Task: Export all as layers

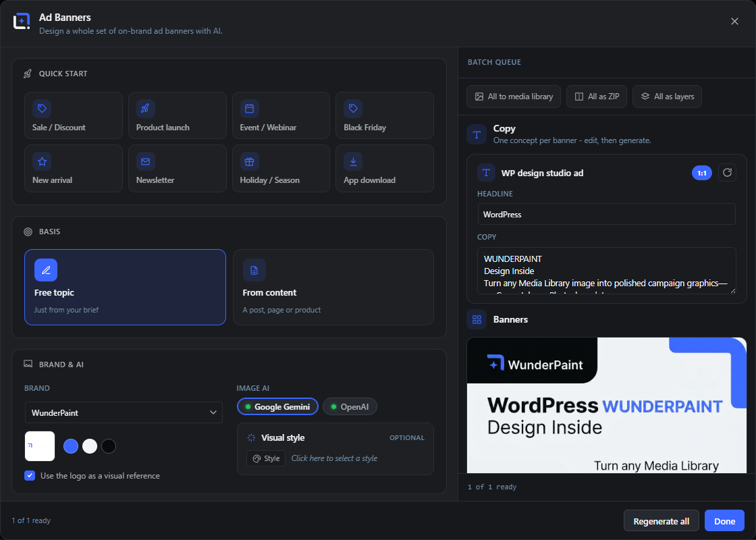Action: click(x=667, y=97)
